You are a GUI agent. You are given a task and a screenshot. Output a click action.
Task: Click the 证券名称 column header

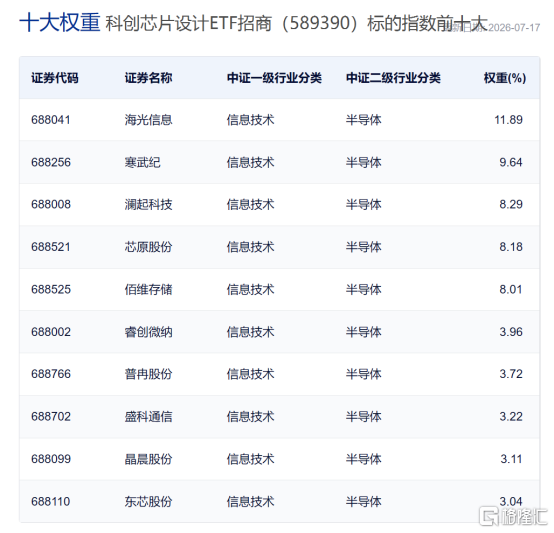[148, 78]
